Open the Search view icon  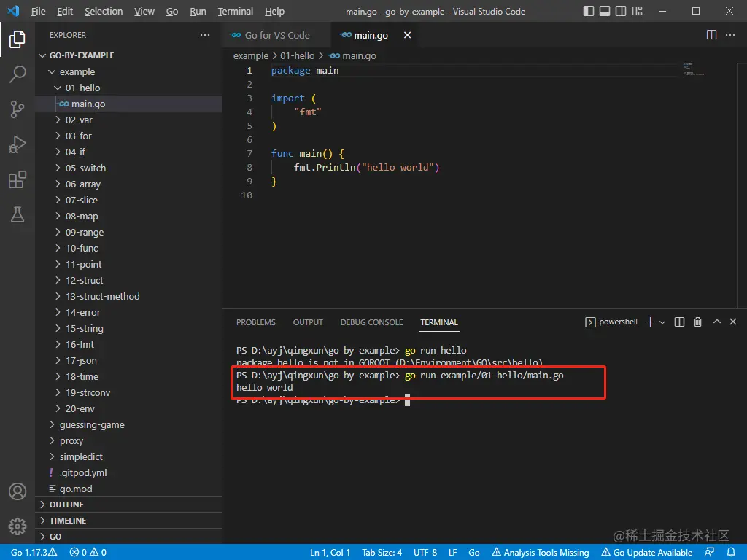[18, 74]
